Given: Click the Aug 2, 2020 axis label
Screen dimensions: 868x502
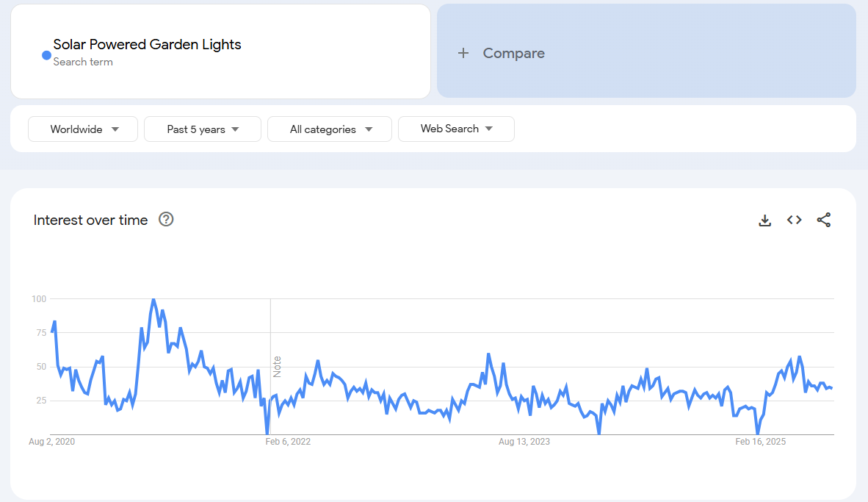Looking at the screenshot, I should (x=52, y=442).
